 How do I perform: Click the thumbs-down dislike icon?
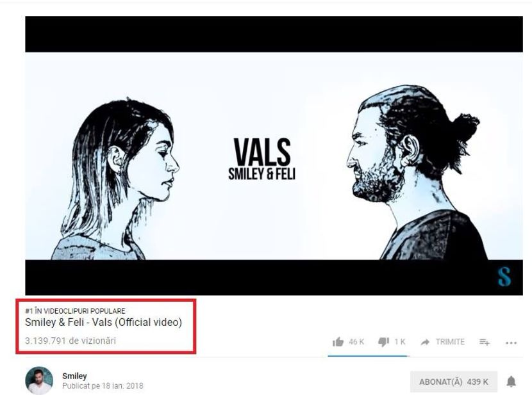pyautogui.click(x=383, y=342)
